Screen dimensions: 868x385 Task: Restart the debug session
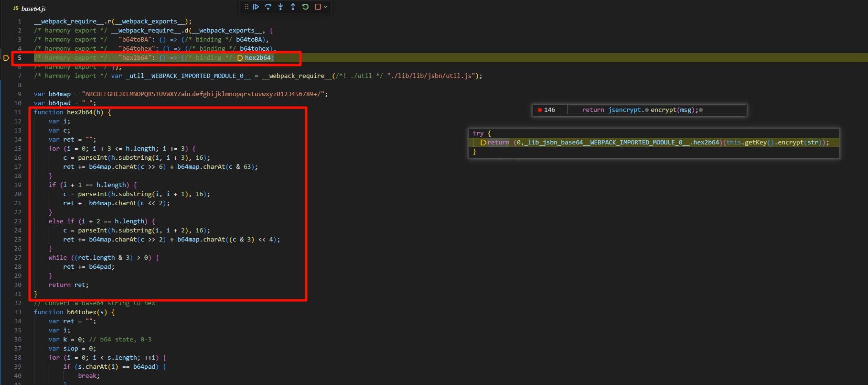tap(305, 7)
